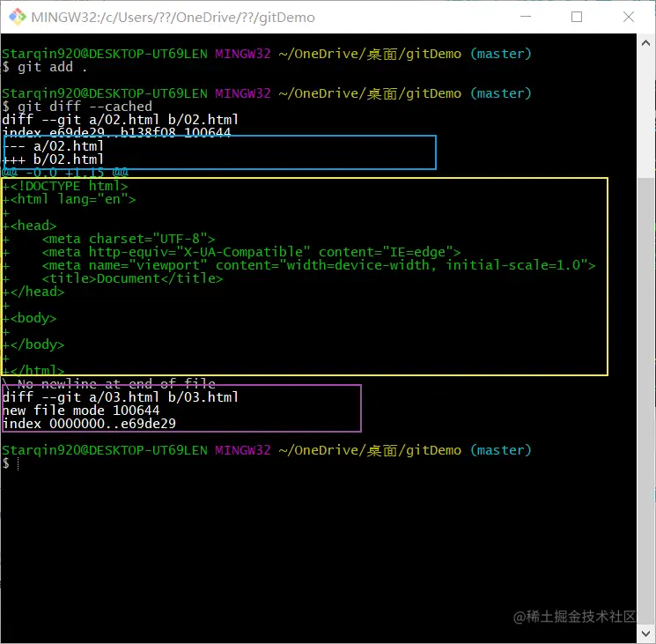Click the '+++ b/02.html' line
Viewport: 656px width, 644px height.
click(53, 159)
